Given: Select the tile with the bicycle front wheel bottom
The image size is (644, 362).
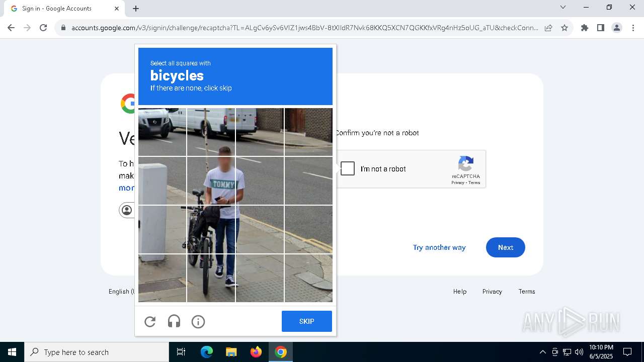Looking at the screenshot, I should [x=211, y=279].
